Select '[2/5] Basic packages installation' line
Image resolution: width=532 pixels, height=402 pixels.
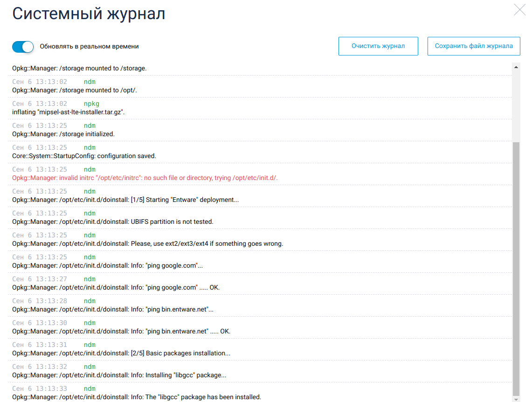tap(121, 353)
